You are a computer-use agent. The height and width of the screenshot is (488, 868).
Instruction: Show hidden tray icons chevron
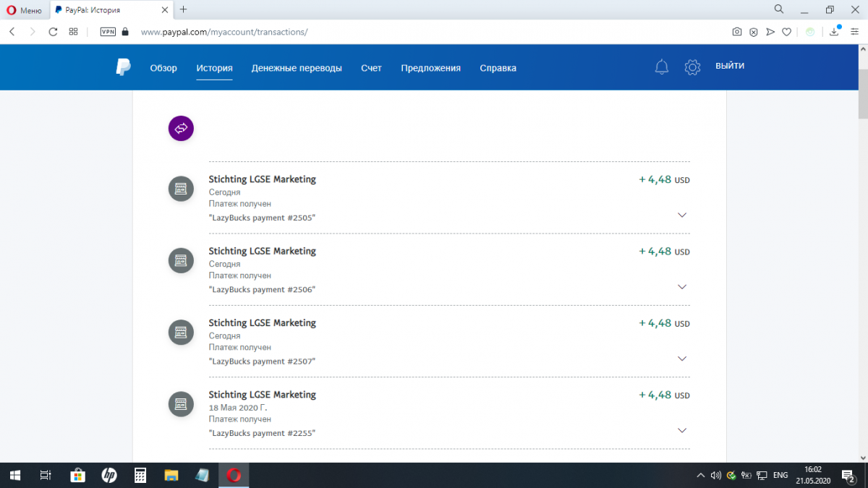pyautogui.click(x=700, y=475)
